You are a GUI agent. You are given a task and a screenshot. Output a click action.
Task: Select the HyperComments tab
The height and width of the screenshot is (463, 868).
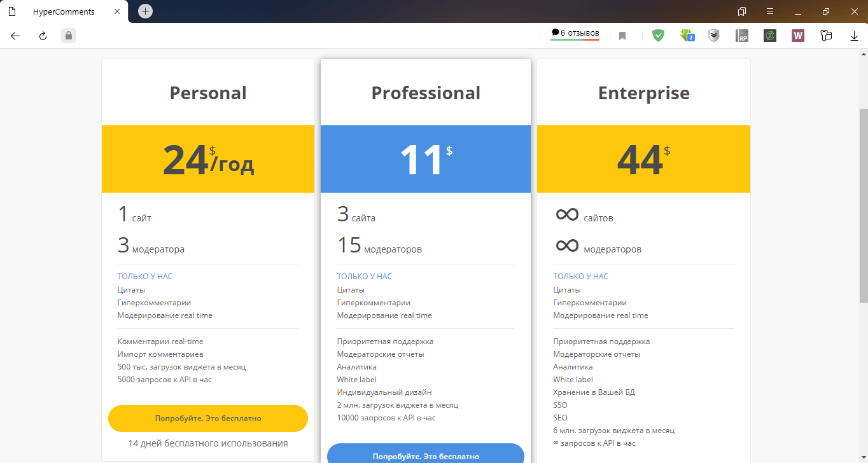click(x=64, y=11)
